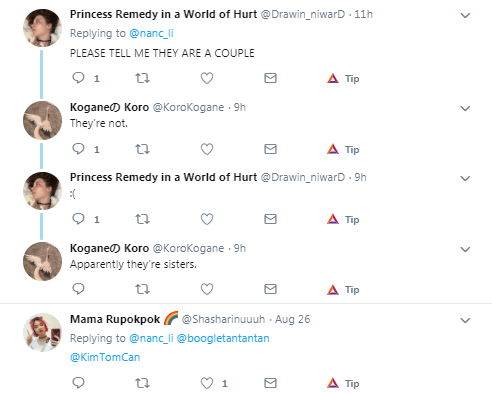Retweet the "Apparently they're sisters." tweet

tap(142, 289)
